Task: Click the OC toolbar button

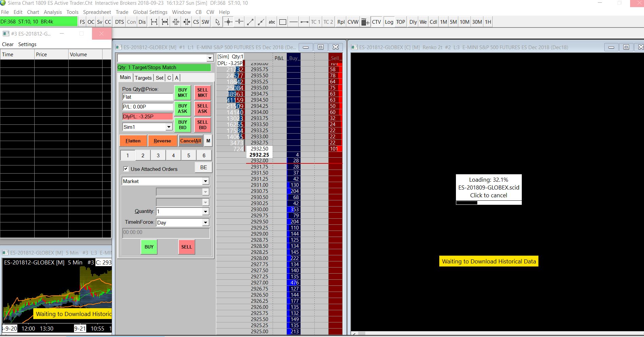Action: click(91, 22)
